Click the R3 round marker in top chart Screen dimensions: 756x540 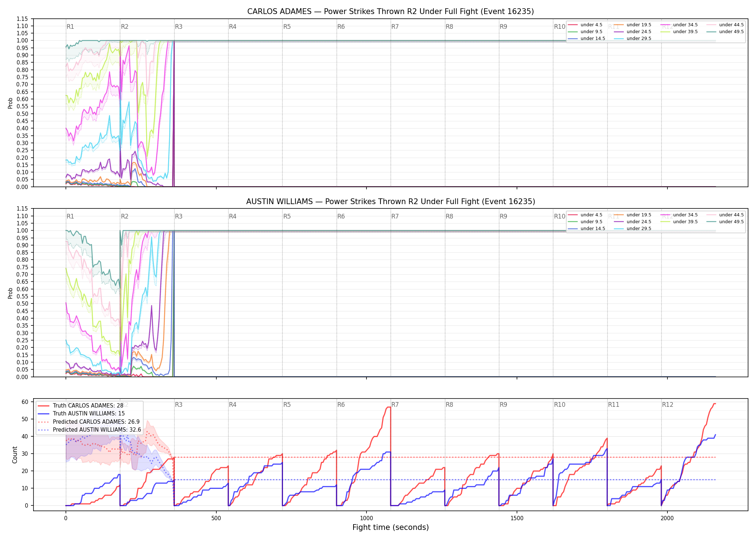click(x=179, y=27)
